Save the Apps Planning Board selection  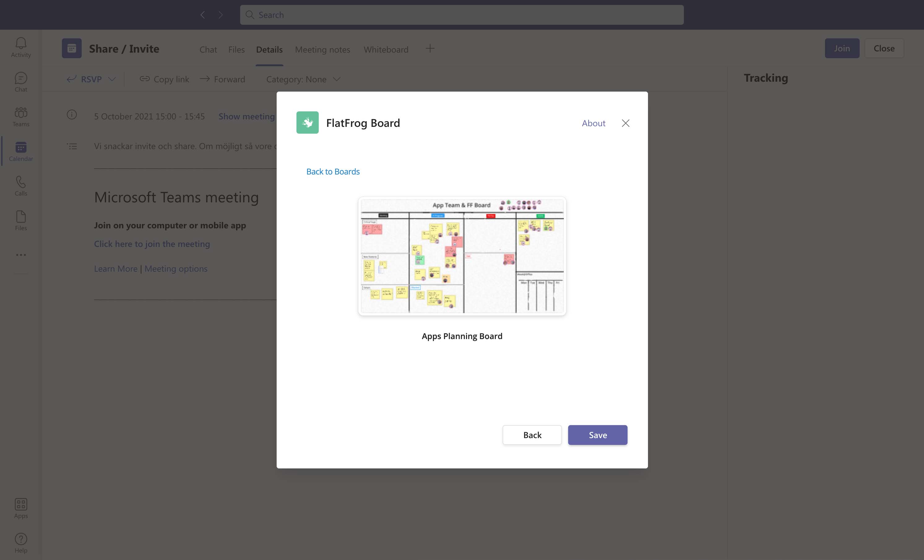[x=597, y=435]
